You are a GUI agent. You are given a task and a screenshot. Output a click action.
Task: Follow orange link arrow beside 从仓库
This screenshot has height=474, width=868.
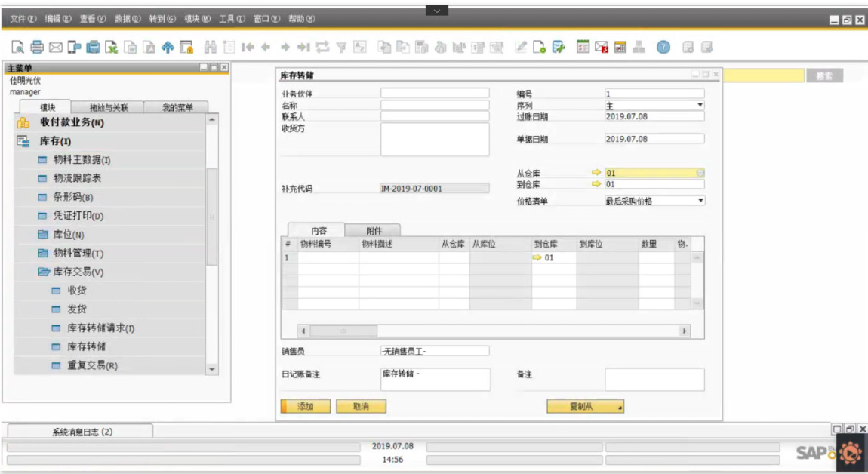pyautogui.click(x=596, y=173)
